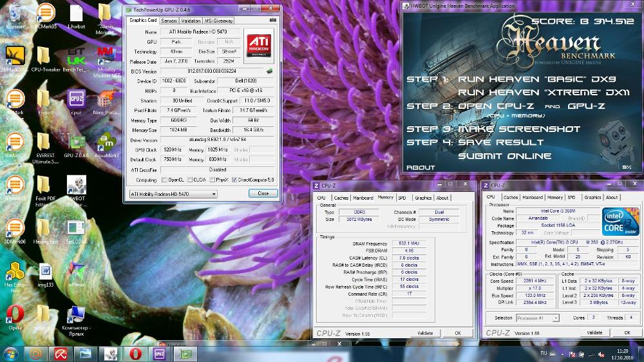Click the volume icon in system tray
The image size is (644, 362).
(x=601, y=354)
